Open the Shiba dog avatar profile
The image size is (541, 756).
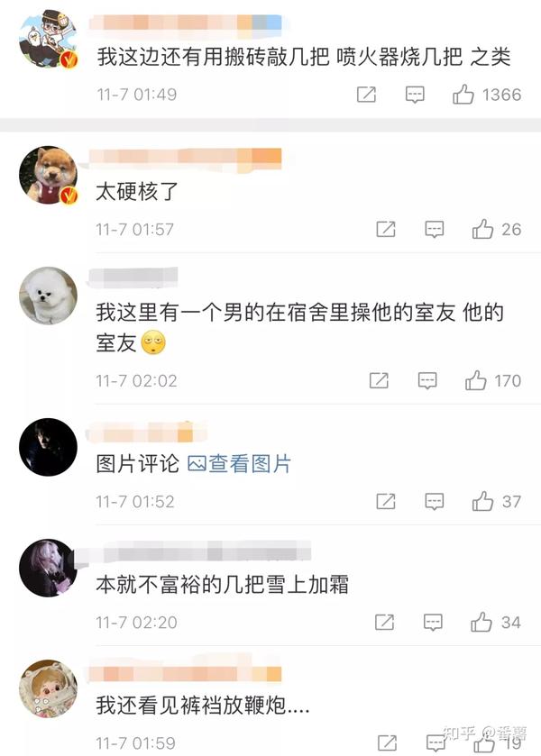pyautogui.click(x=49, y=175)
